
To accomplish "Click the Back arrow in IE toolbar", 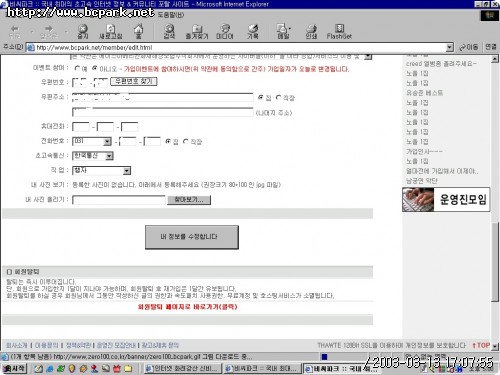I will [x=15, y=31].
